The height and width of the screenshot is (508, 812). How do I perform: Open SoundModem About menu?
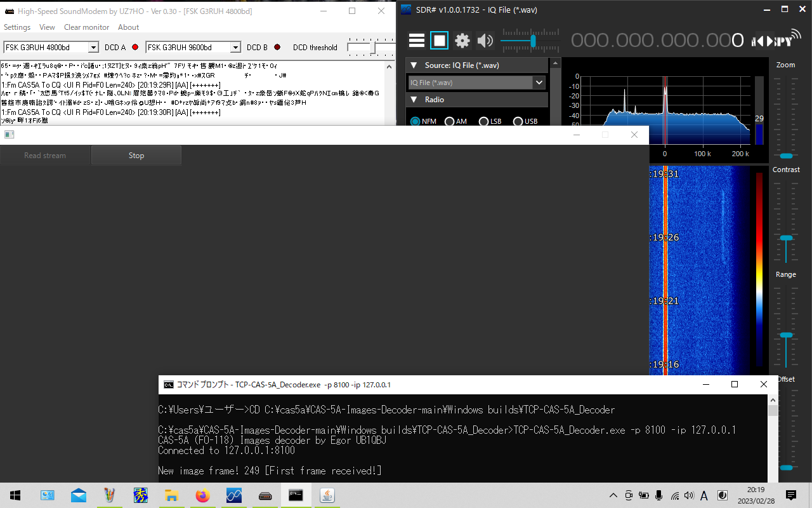(128, 27)
